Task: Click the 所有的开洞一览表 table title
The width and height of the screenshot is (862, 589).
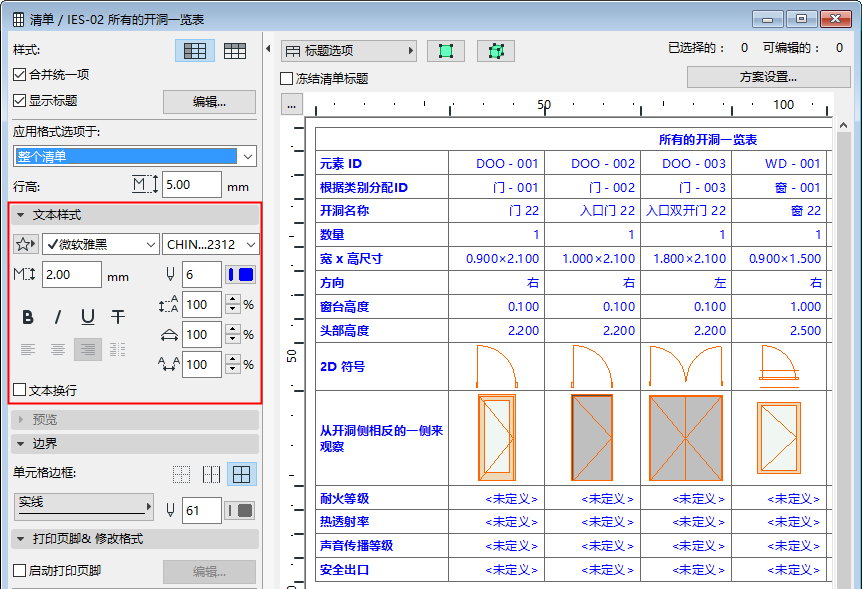Action: point(708,140)
